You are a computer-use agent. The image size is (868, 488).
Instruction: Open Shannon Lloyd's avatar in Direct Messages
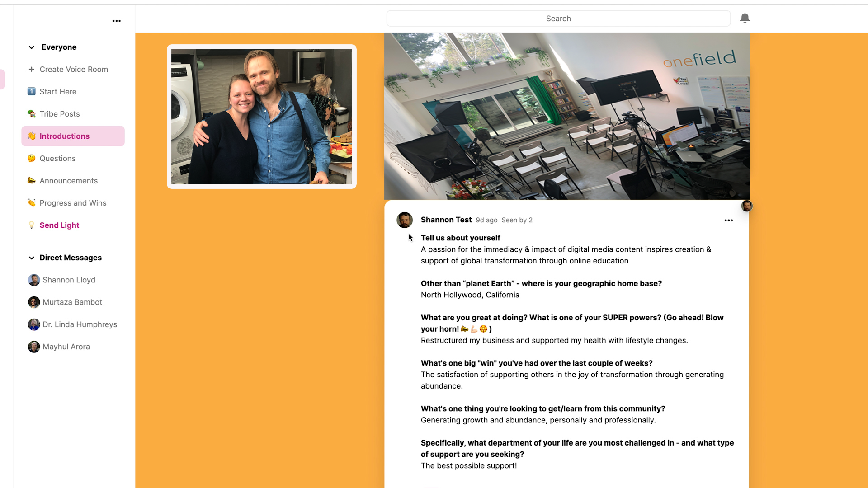click(34, 280)
